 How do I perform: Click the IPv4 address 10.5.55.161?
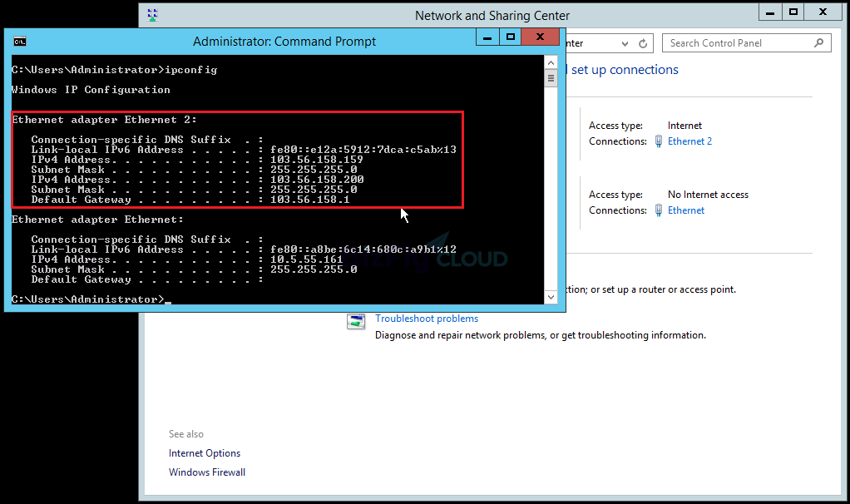[x=306, y=259]
